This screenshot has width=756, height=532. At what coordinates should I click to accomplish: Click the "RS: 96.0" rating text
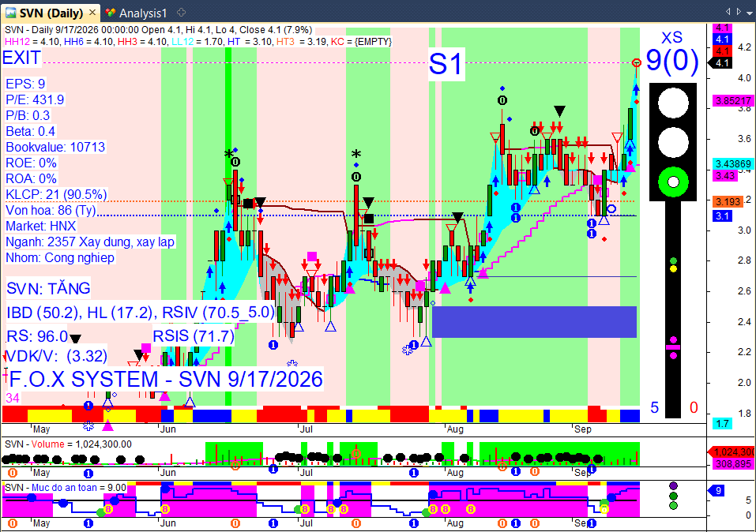38,336
